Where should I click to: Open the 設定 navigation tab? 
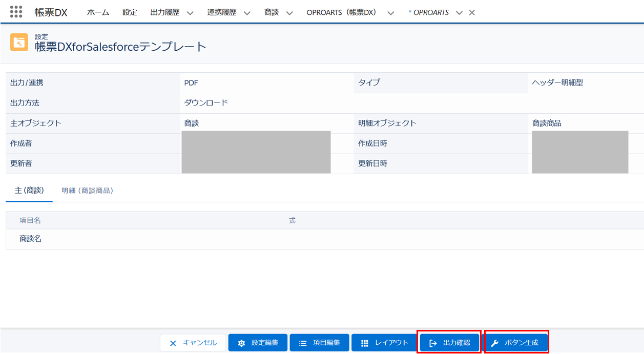click(x=130, y=12)
